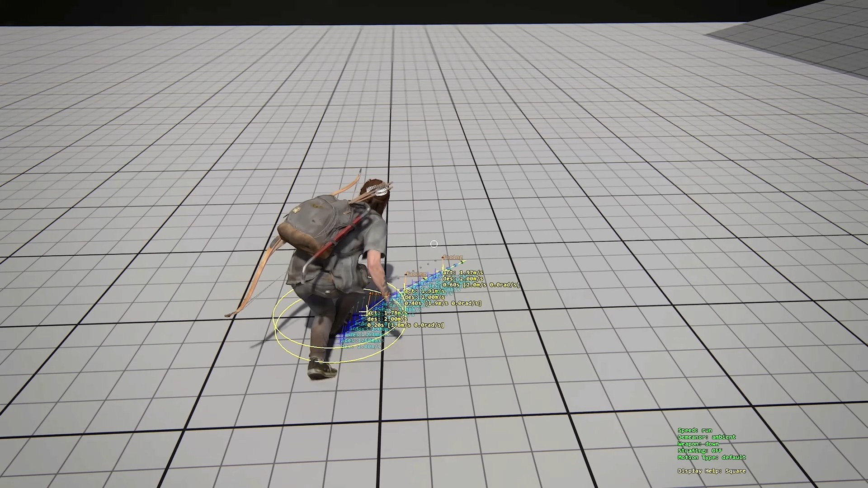Change the 'Motion Type: default' option
Screen dimensions: 868x488
tap(711, 457)
